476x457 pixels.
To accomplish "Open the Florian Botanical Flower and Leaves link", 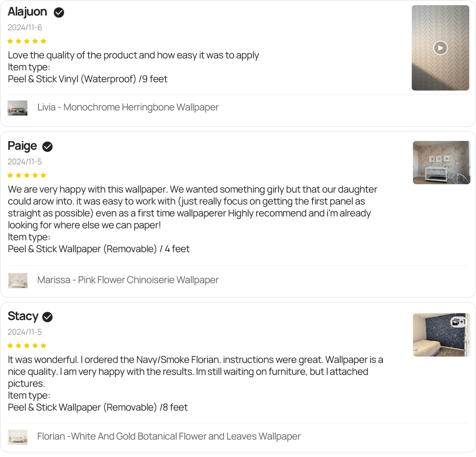I will (x=169, y=436).
